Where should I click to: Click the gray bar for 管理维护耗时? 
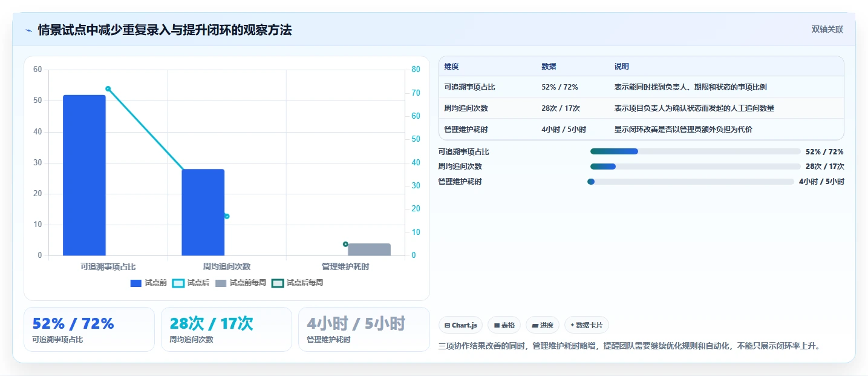370,249
